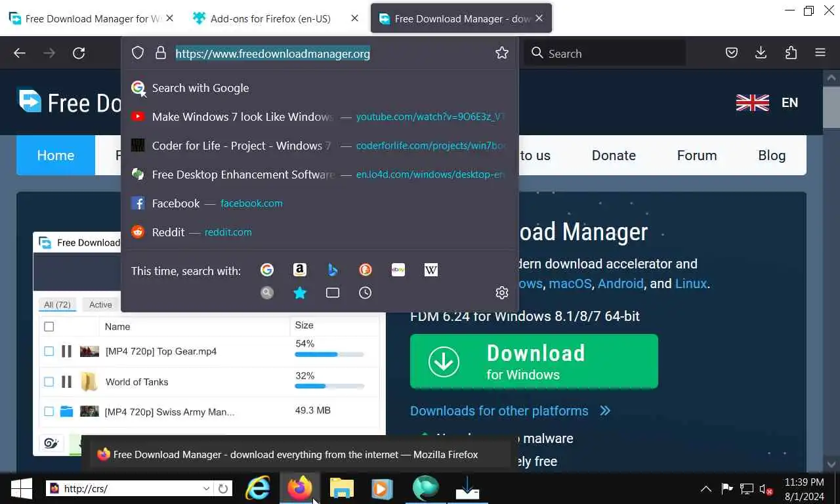The height and width of the screenshot is (504, 840).
Task: Follow the Android platform link
Action: [x=620, y=283]
